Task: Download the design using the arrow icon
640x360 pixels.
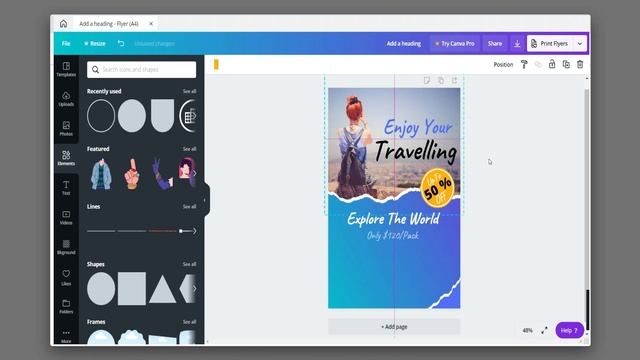Action: tap(517, 44)
